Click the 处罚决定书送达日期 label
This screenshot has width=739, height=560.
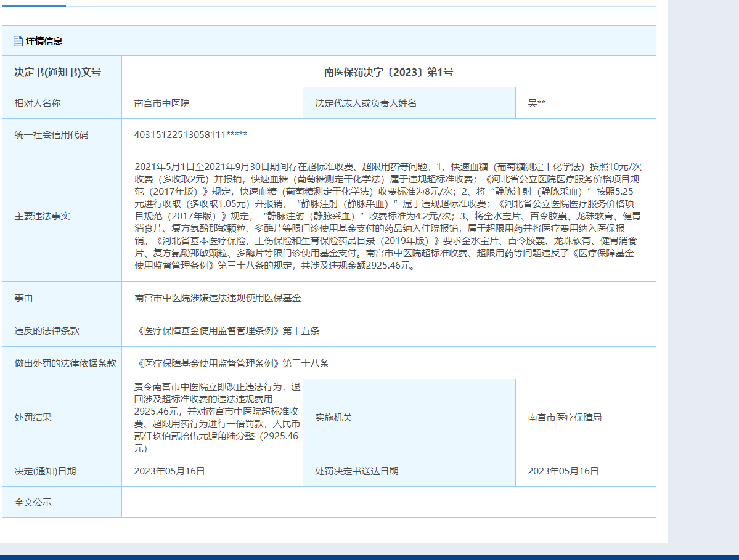(x=357, y=471)
